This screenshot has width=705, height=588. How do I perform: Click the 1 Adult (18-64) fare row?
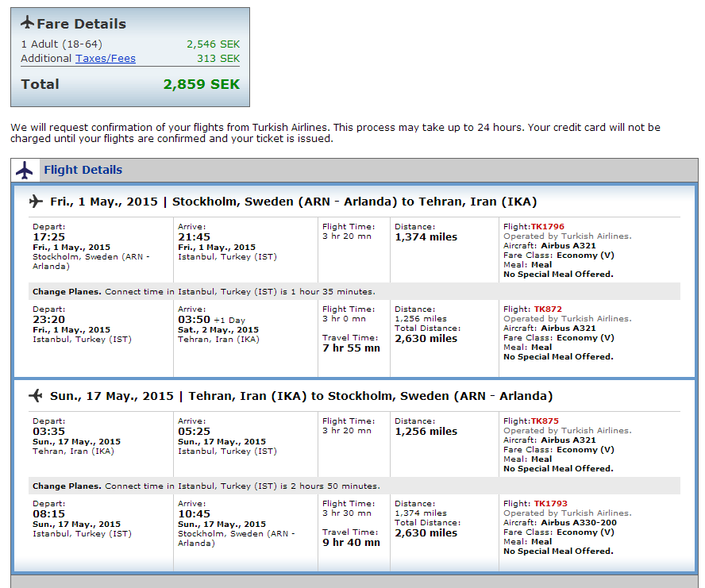pos(61,44)
